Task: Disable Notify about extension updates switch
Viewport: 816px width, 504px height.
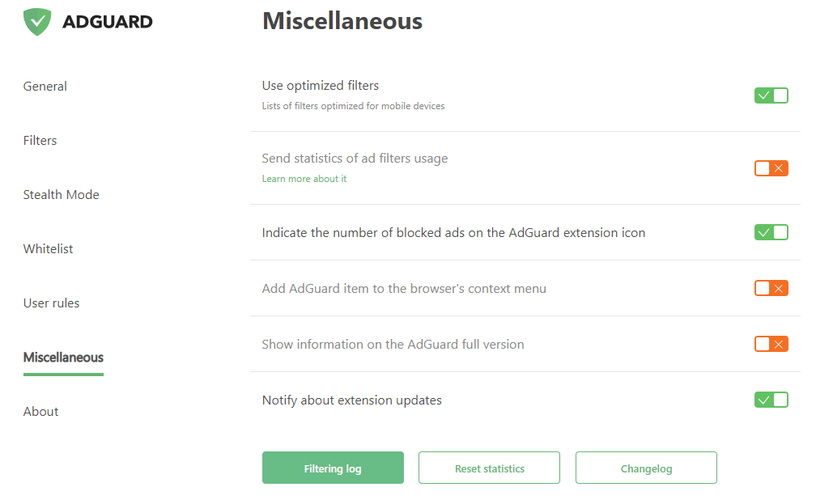Action: [x=771, y=400]
